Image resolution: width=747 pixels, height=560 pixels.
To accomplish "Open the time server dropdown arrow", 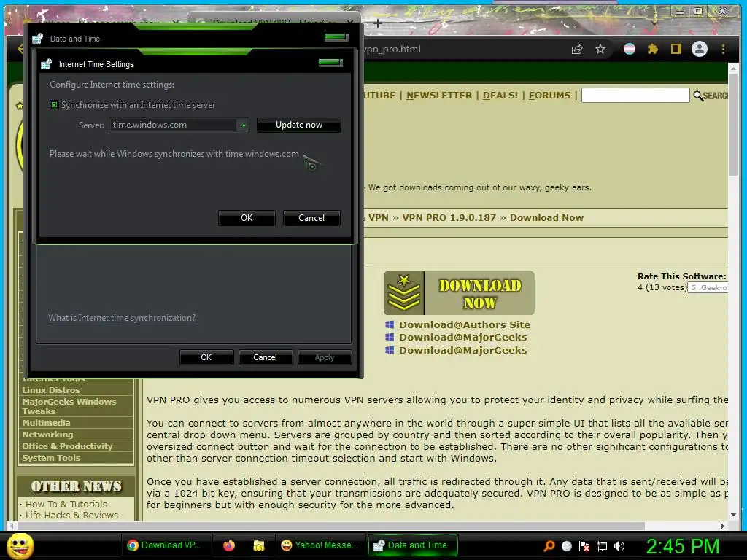I will click(244, 125).
